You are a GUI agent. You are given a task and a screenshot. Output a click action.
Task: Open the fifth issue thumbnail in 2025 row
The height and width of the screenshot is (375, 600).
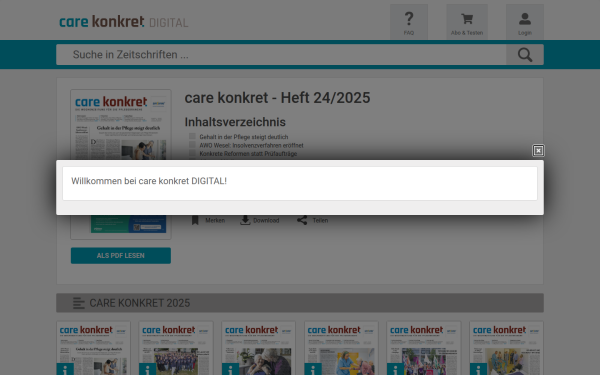coord(424,348)
